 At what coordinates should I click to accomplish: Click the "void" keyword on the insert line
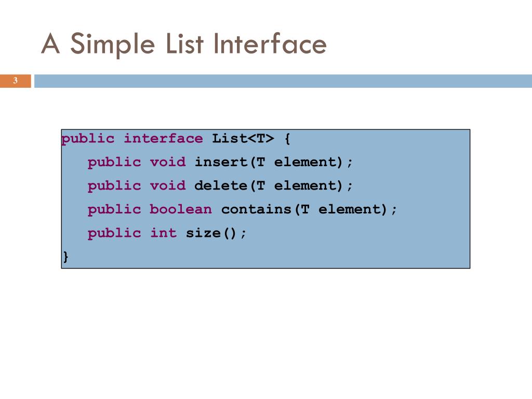click(167, 162)
